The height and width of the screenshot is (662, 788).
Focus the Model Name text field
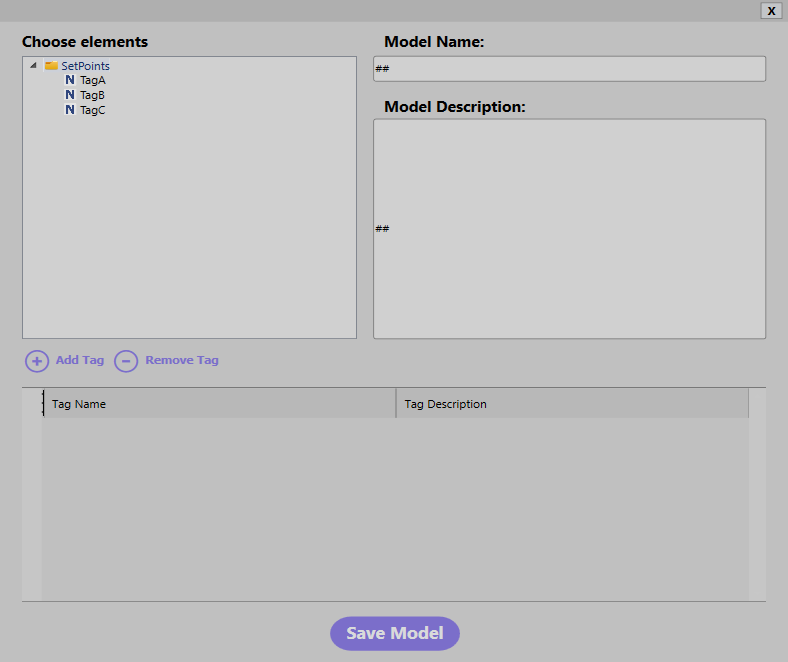[x=569, y=69]
